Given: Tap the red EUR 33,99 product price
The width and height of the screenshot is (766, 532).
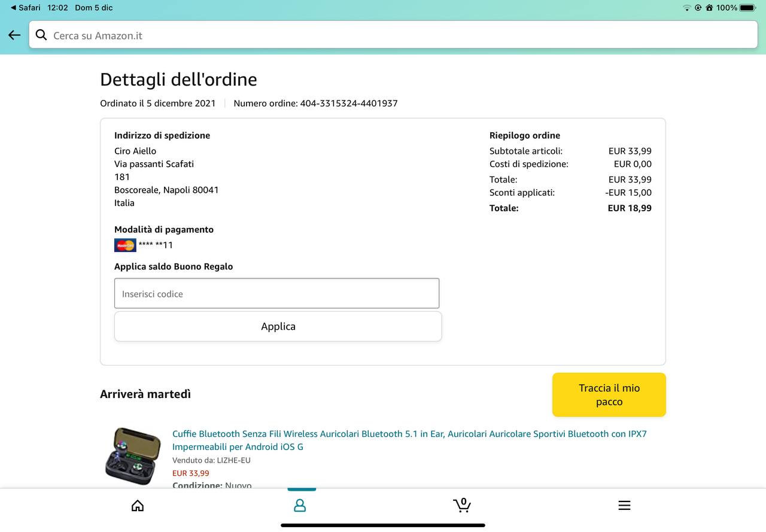Looking at the screenshot, I should pyautogui.click(x=191, y=473).
